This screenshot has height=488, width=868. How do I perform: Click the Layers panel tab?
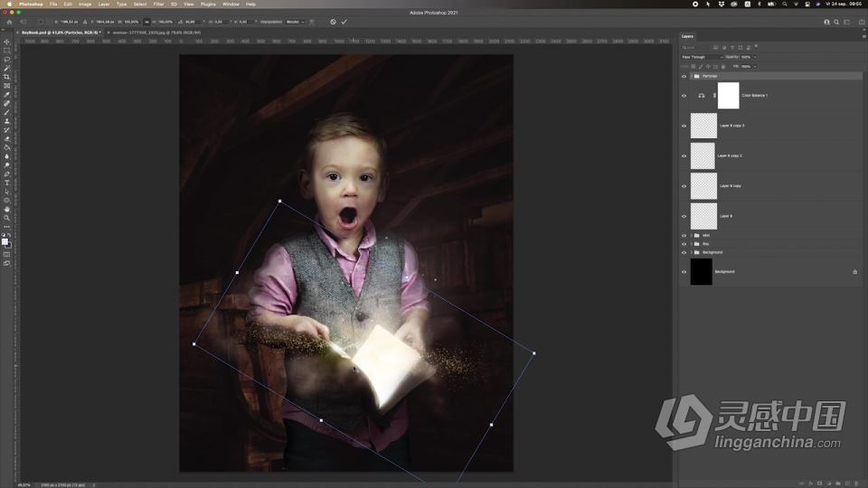(687, 36)
